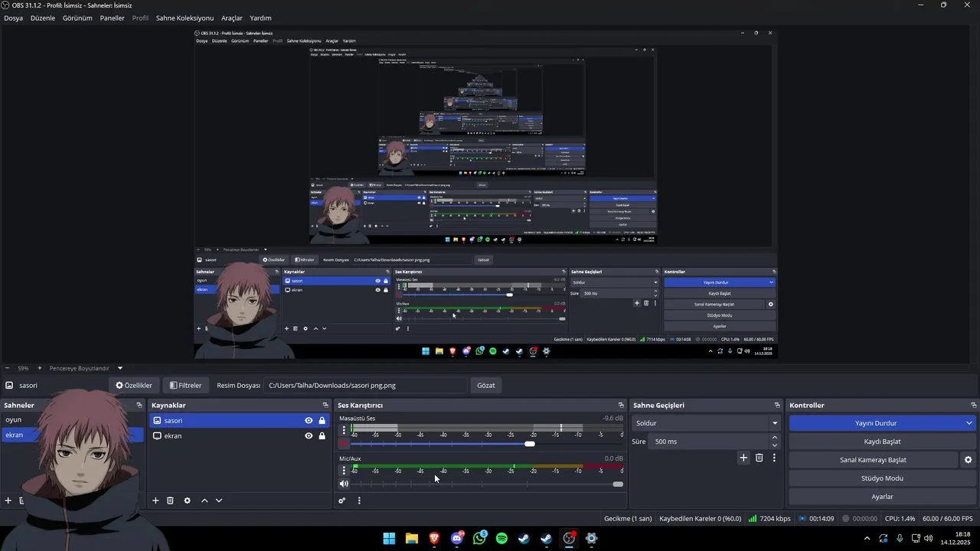980x551 pixels.
Task: Click the Resim Dosyası path field
Action: [x=365, y=386]
